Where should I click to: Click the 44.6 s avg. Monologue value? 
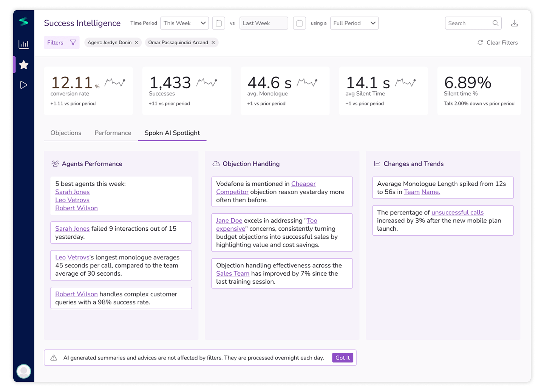click(269, 82)
